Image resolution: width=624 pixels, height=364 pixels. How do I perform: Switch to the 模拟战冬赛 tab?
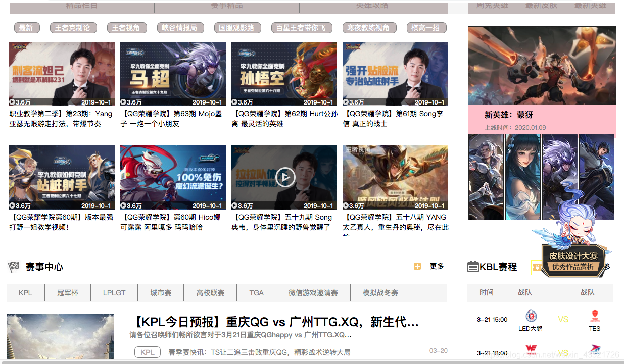coord(380,292)
